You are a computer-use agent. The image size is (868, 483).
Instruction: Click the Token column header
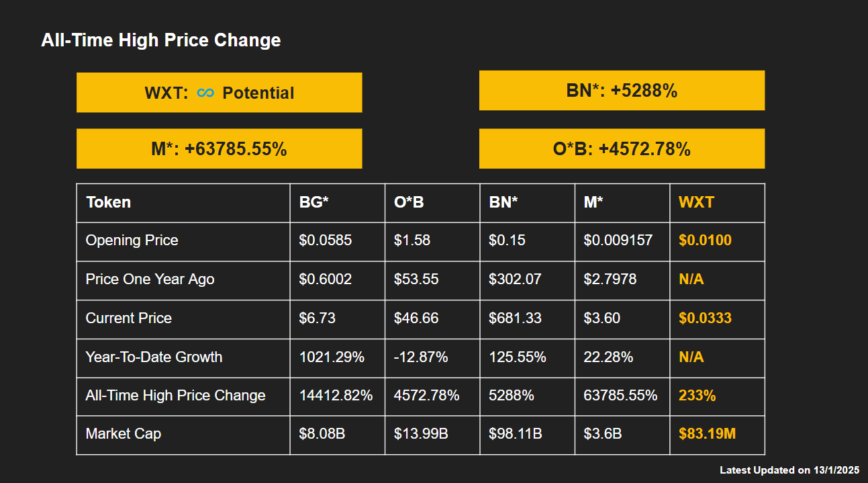108,202
